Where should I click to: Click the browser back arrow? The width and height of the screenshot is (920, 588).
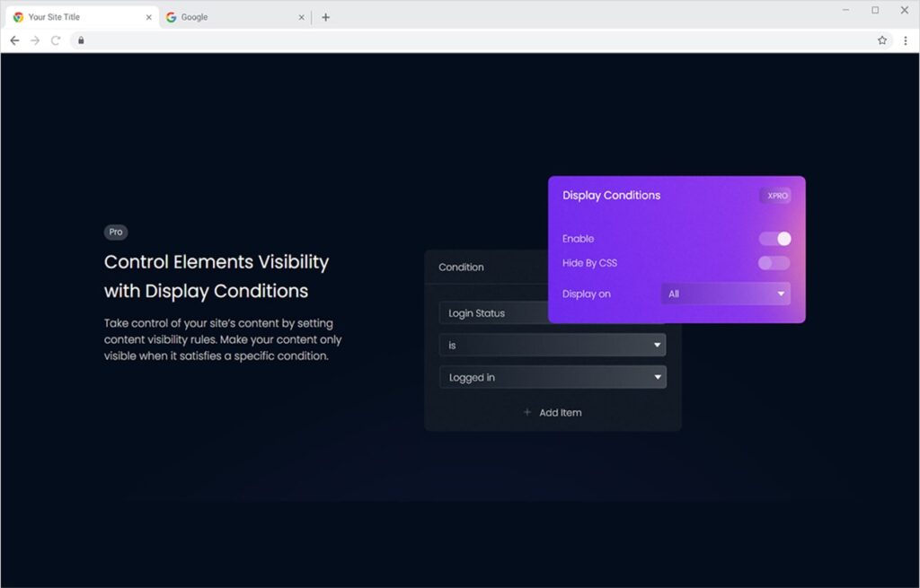[14, 40]
